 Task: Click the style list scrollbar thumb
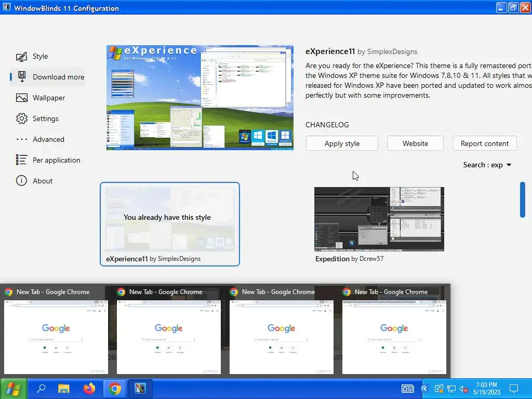coord(522,199)
